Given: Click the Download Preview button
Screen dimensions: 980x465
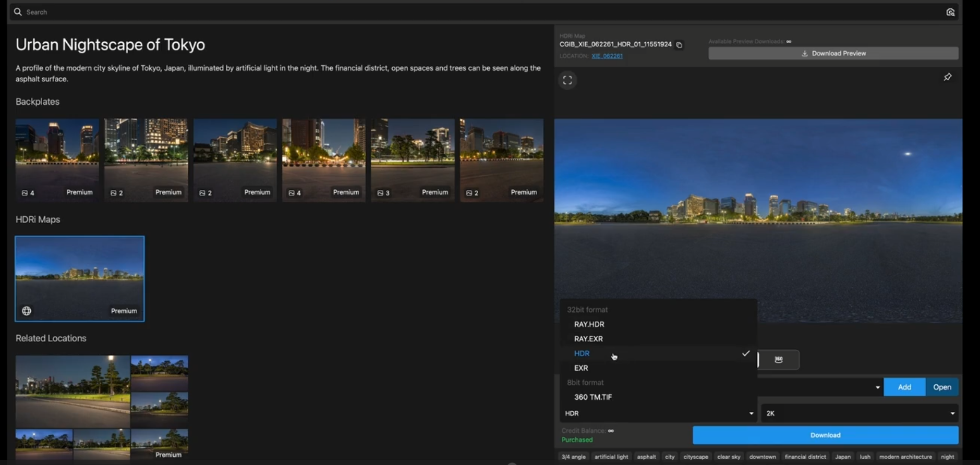Looking at the screenshot, I should [833, 53].
